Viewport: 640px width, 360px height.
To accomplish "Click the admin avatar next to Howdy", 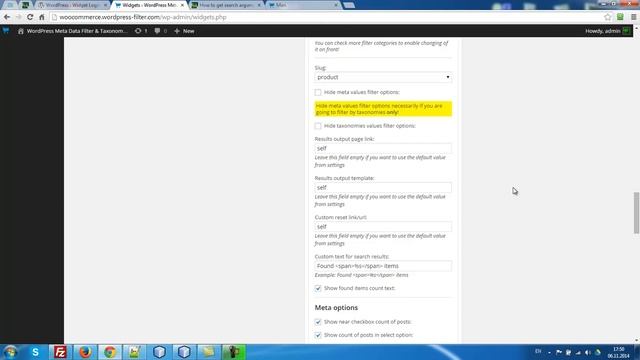I will point(627,31).
